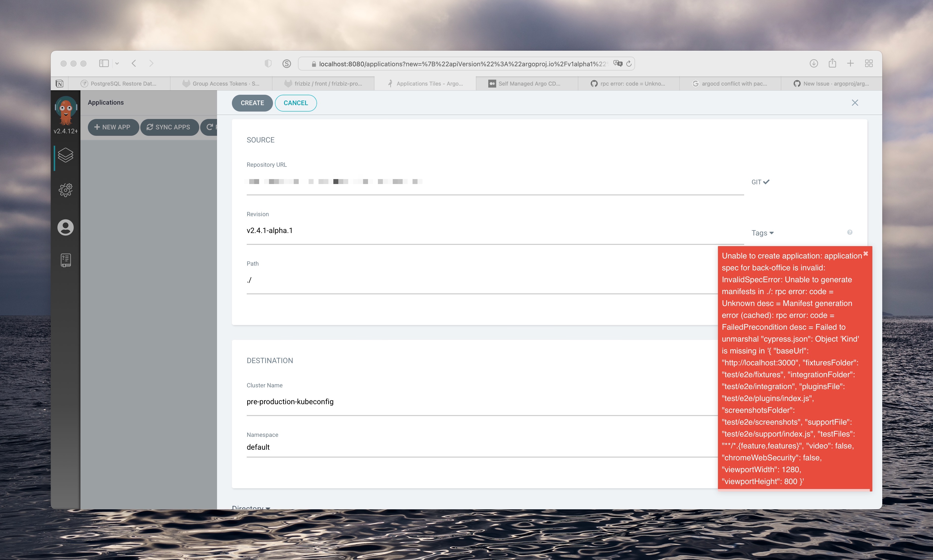Dismiss the red error notification
This screenshot has width=933, height=560.
click(x=865, y=254)
